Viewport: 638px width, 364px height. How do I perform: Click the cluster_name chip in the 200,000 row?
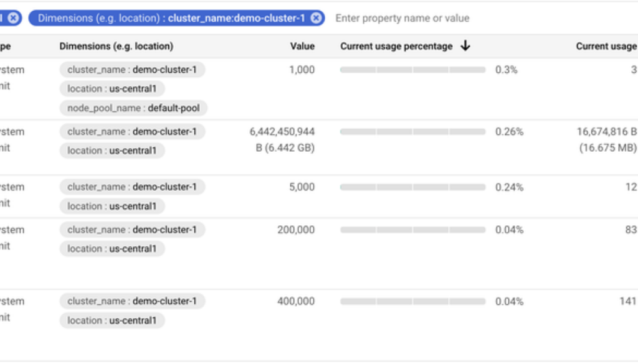132,230
